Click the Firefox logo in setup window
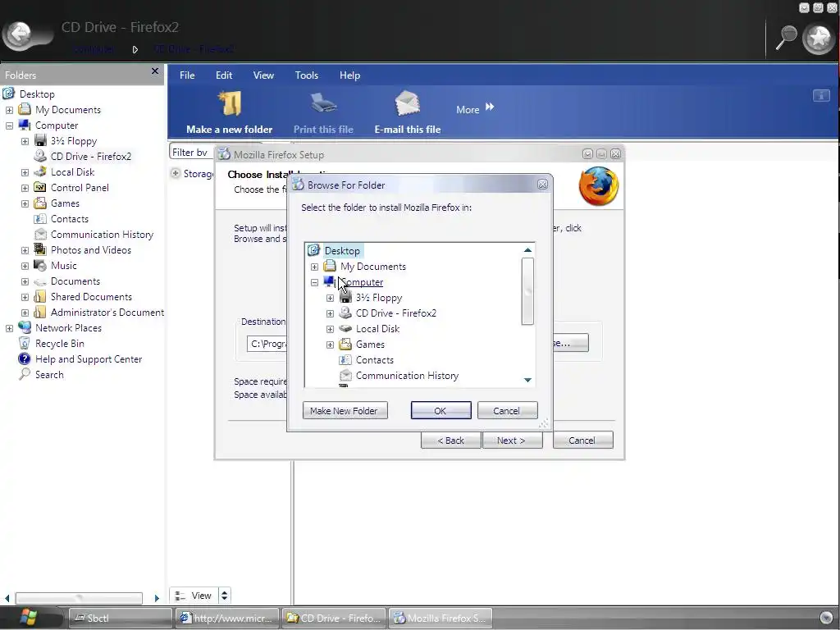 pyautogui.click(x=598, y=186)
